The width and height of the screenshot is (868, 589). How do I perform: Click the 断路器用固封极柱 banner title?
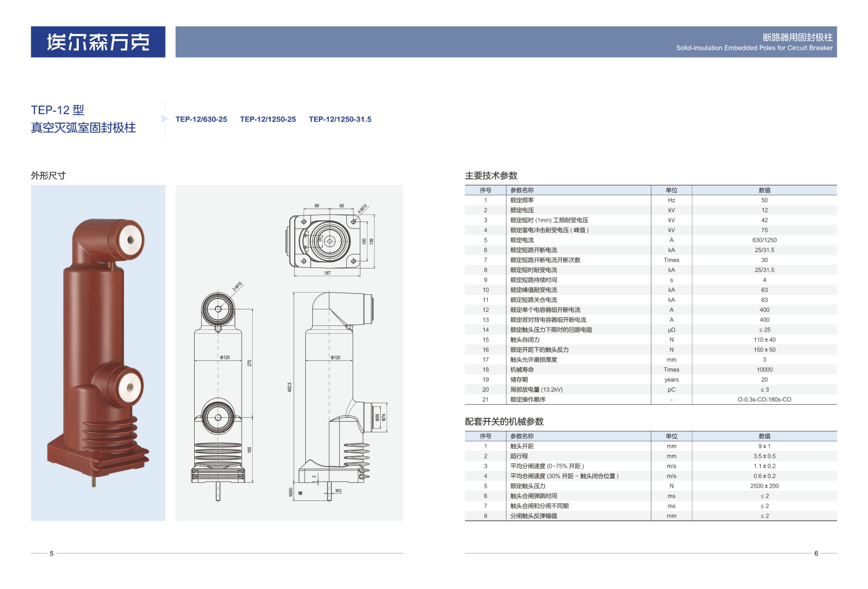(x=797, y=37)
